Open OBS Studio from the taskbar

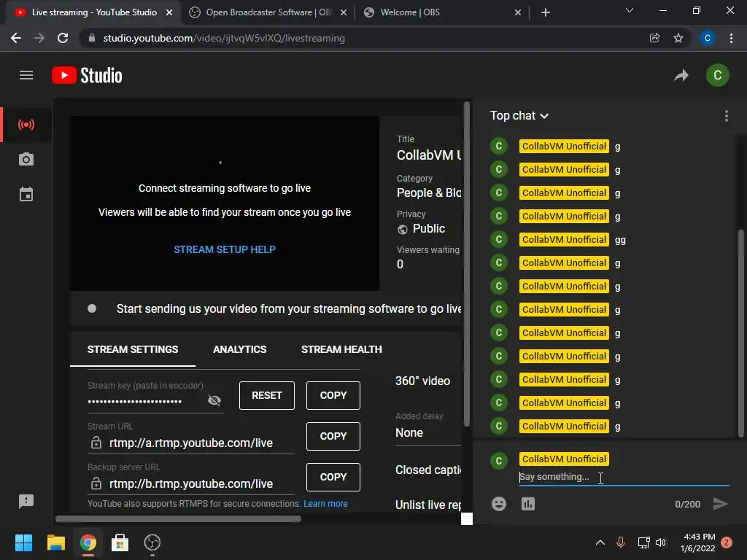pyautogui.click(x=152, y=542)
